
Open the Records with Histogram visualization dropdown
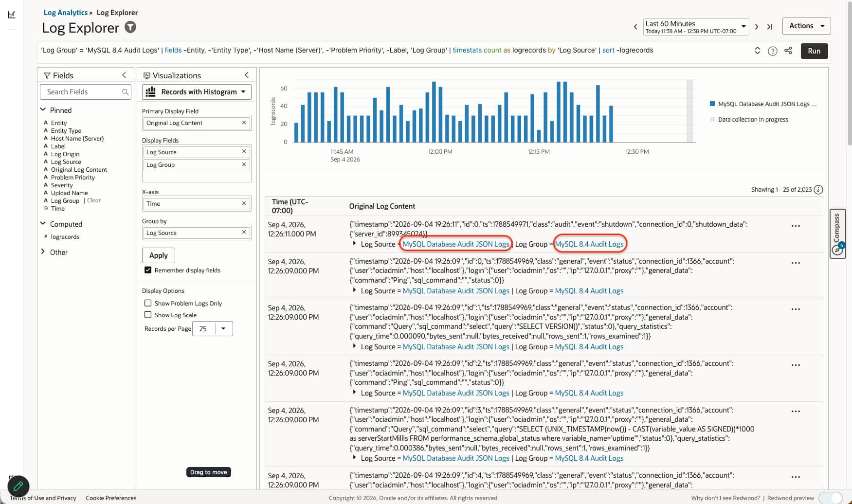pyautogui.click(x=197, y=91)
